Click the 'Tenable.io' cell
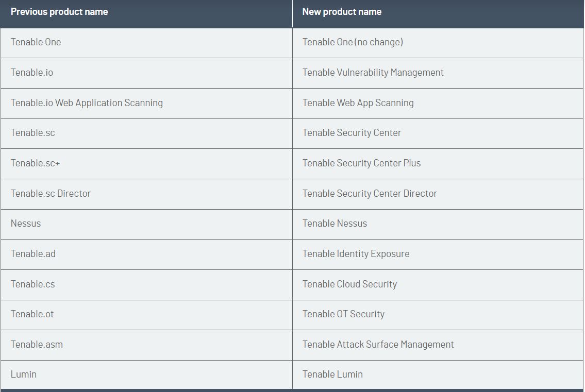585x392 pixels. pos(146,73)
